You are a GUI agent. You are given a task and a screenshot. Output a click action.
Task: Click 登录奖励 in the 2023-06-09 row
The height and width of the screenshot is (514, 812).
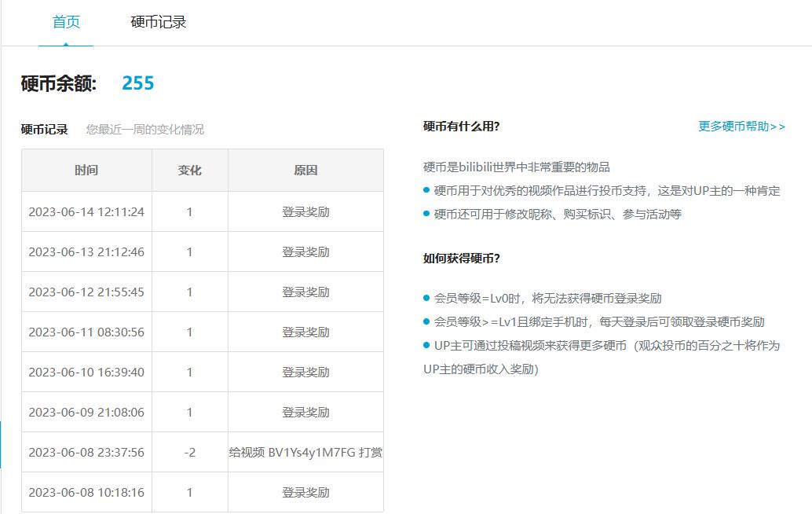click(305, 413)
